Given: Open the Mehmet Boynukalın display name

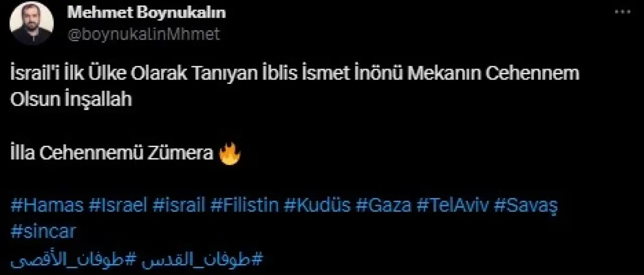Looking at the screenshot, I should [146, 13].
